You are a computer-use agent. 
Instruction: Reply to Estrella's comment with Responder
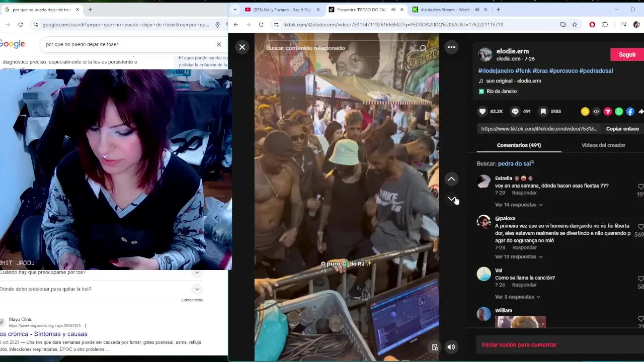click(x=524, y=193)
